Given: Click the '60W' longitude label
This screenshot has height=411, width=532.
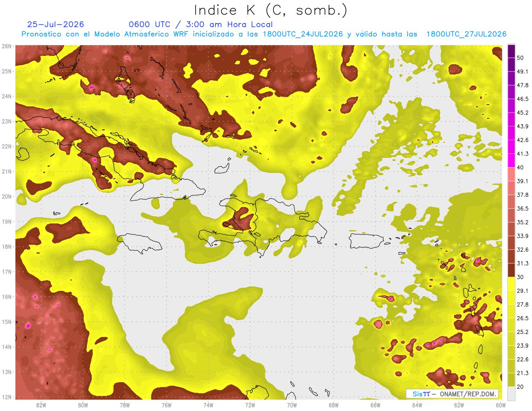Looking at the screenshot, I should [x=501, y=405].
